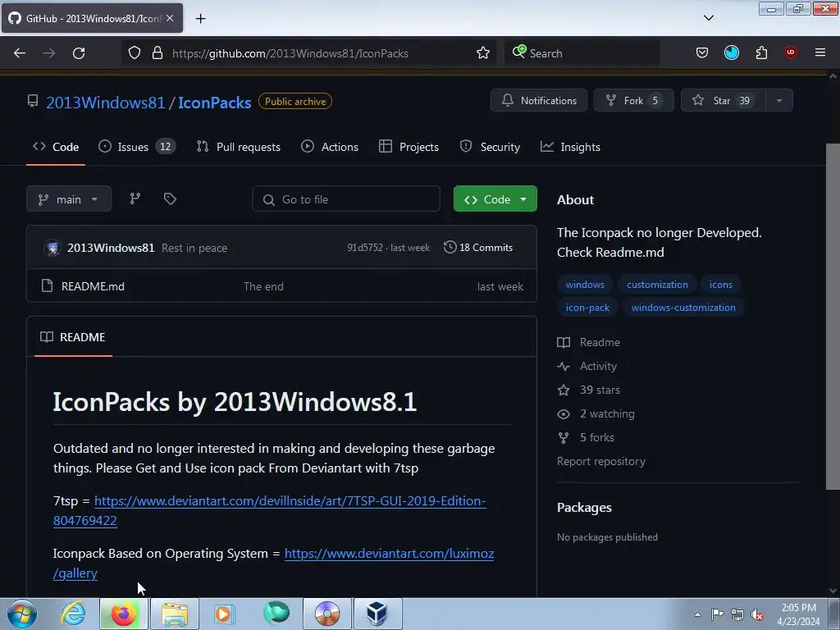840x630 pixels.
Task: Open the tracking protection shield icon
Action: (x=135, y=53)
